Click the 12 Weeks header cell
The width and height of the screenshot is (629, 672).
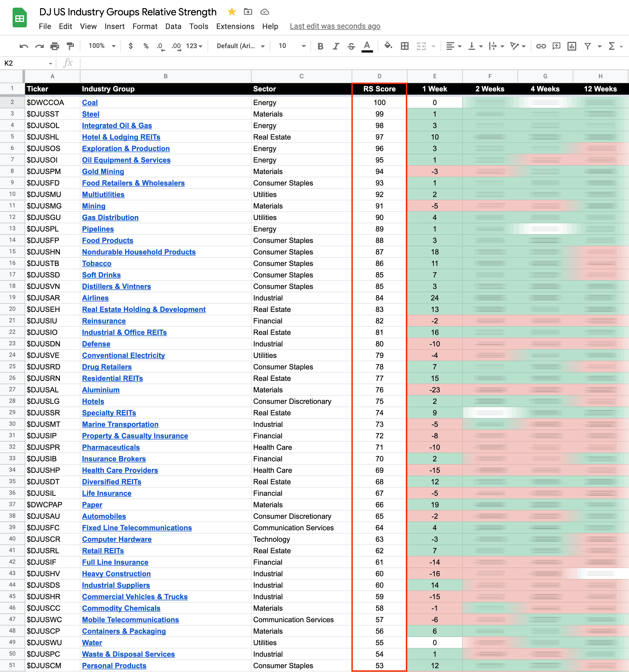tap(600, 89)
